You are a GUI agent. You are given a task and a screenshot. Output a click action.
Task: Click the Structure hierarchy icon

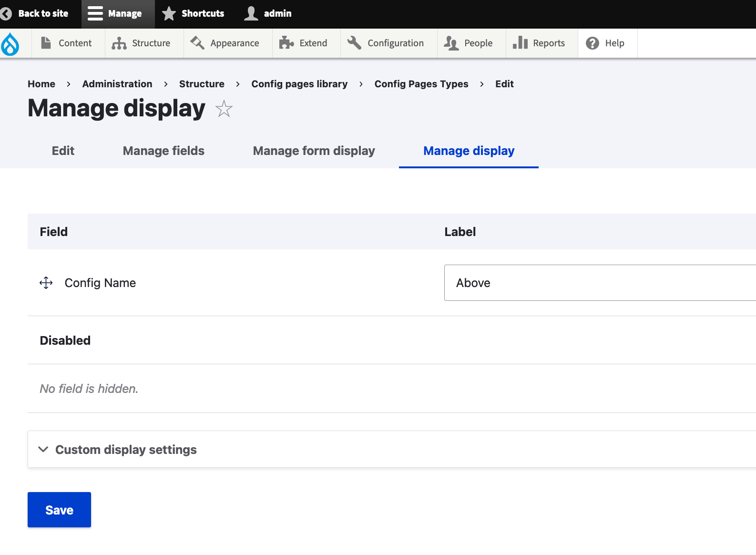[119, 43]
